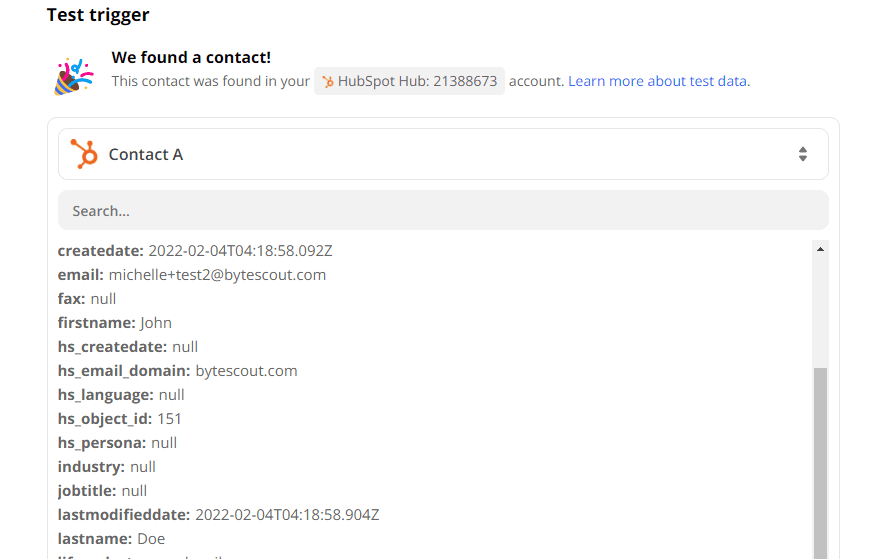Click the HubSpot Hub: 21388673 account badge

tap(410, 82)
